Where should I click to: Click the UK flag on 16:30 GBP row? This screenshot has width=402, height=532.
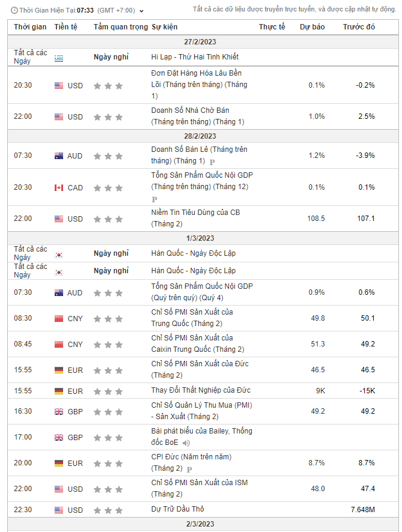[x=59, y=411]
